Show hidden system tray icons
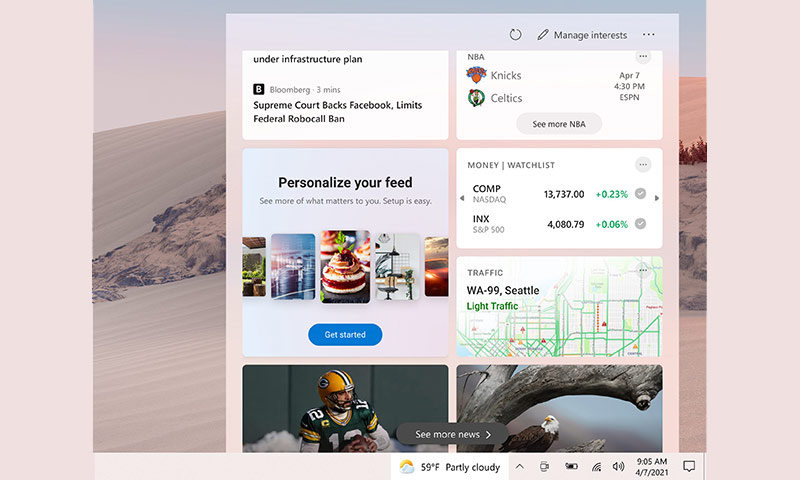Image resolution: width=800 pixels, height=480 pixels. pyautogui.click(x=519, y=467)
